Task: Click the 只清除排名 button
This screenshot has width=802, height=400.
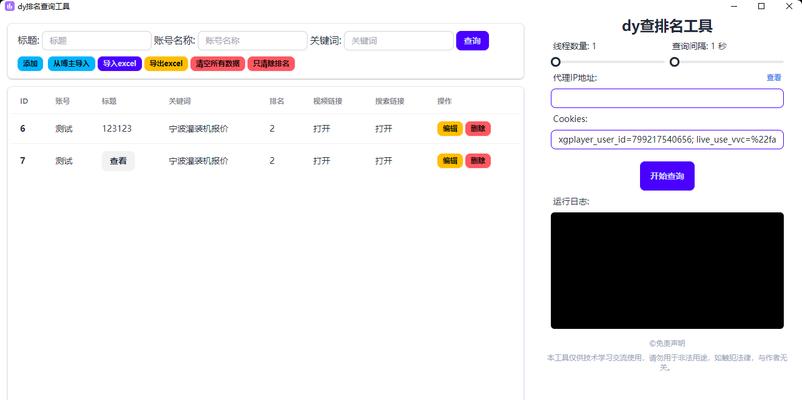Action: pos(271,64)
